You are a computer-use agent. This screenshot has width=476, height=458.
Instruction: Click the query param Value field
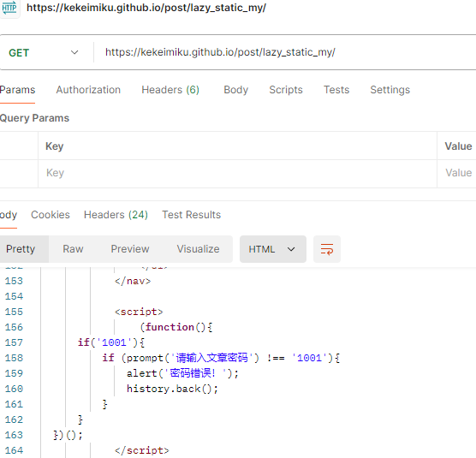(x=457, y=173)
